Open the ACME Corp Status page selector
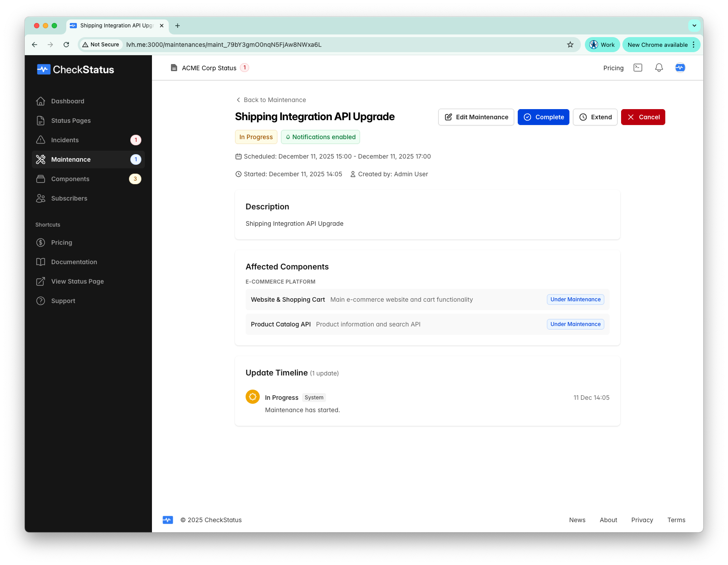The image size is (728, 565). tap(209, 68)
